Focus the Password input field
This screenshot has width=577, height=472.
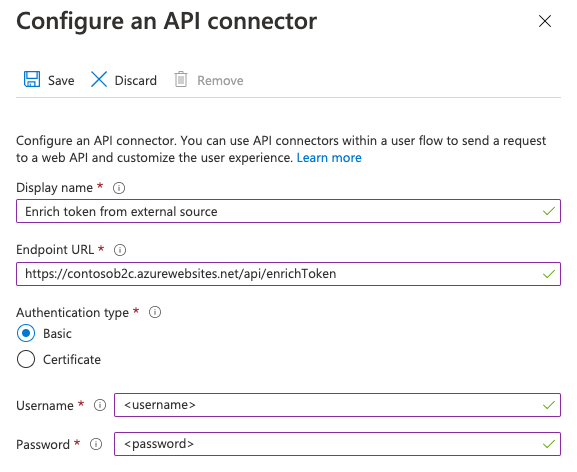click(x=337, y=444)
